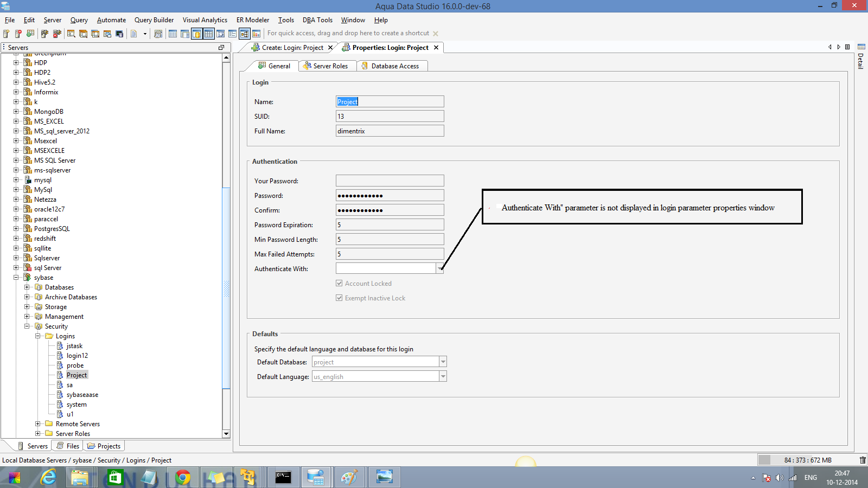This screenshot has width=868, height=488.
Task: Click the memory usage gauge
Action: [807, 460]
